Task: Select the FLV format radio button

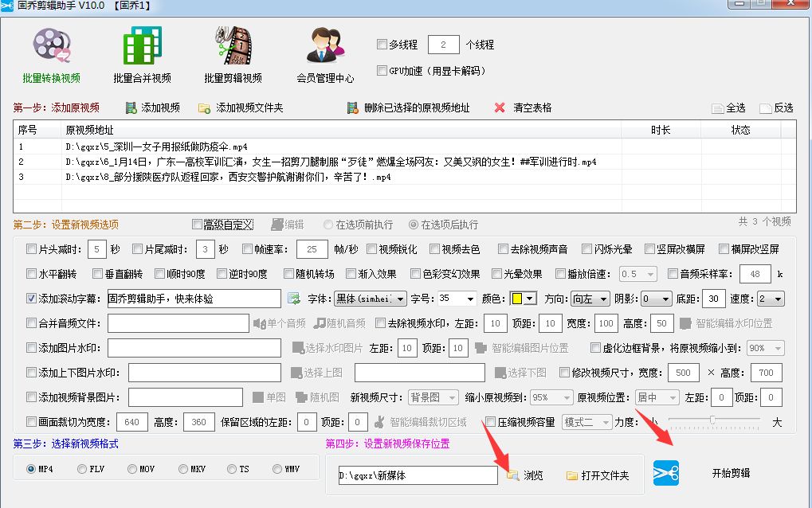Action: (82, 469)
